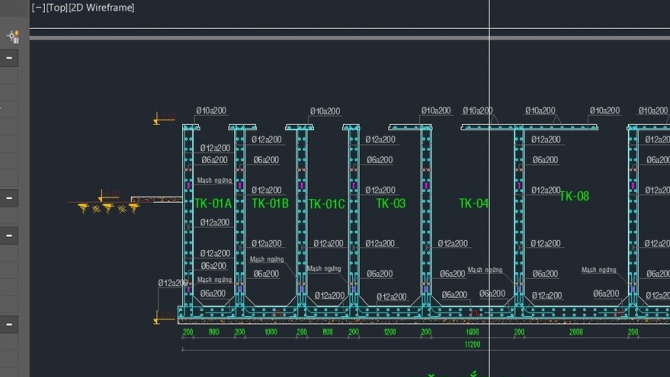Collapse the topmost palette section with minus button

point(9,58)
